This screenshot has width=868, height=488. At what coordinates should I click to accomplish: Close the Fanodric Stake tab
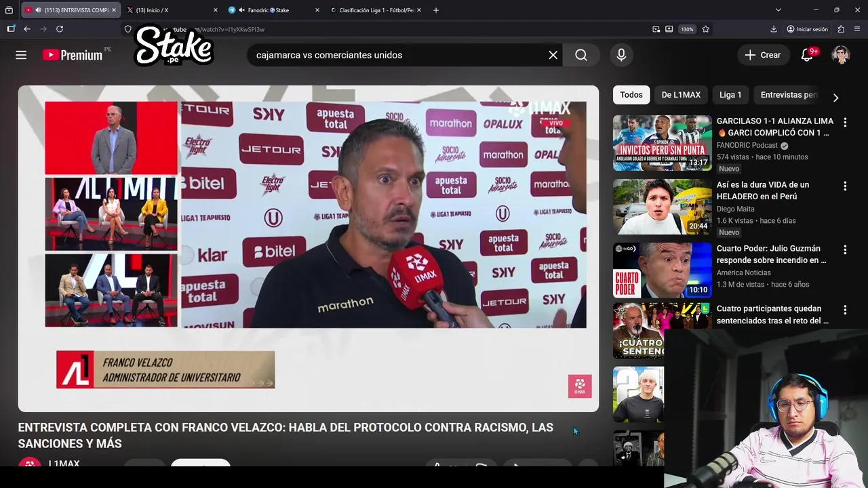(317, 10)
